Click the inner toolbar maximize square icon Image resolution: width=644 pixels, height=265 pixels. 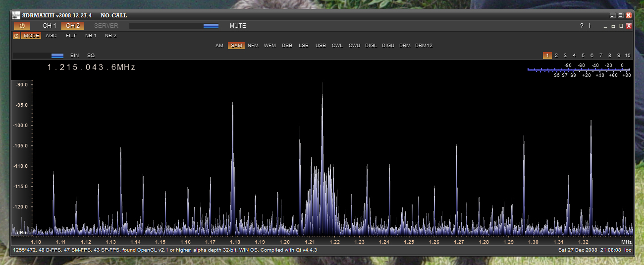click(x=621, y=26)
